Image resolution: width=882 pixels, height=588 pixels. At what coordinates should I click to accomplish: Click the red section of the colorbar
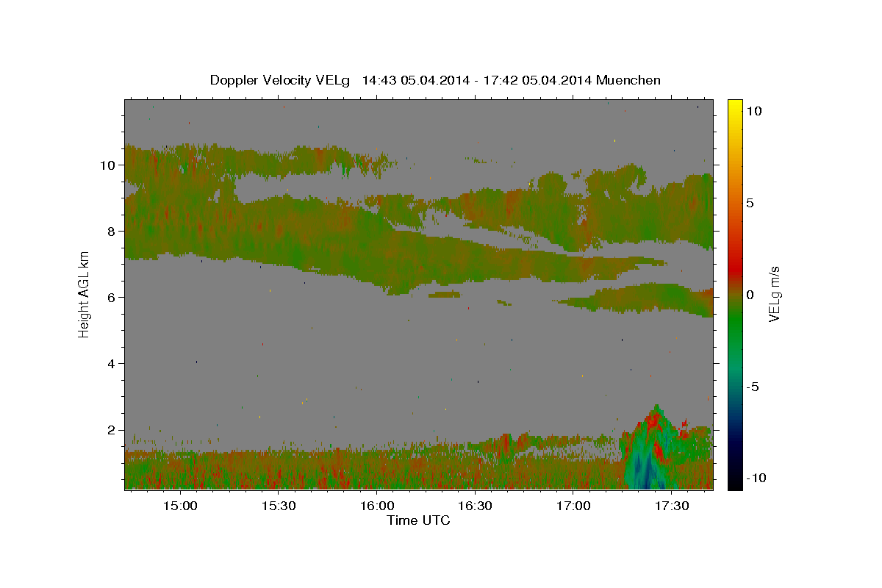pyautogui.click(x=734, y=265)
